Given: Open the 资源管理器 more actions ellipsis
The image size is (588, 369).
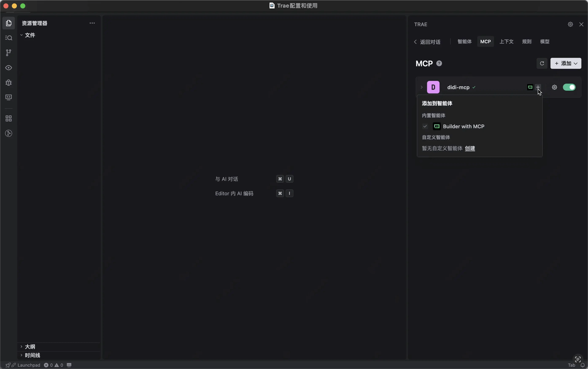Looking at the screenshot, I should [92, 23].
